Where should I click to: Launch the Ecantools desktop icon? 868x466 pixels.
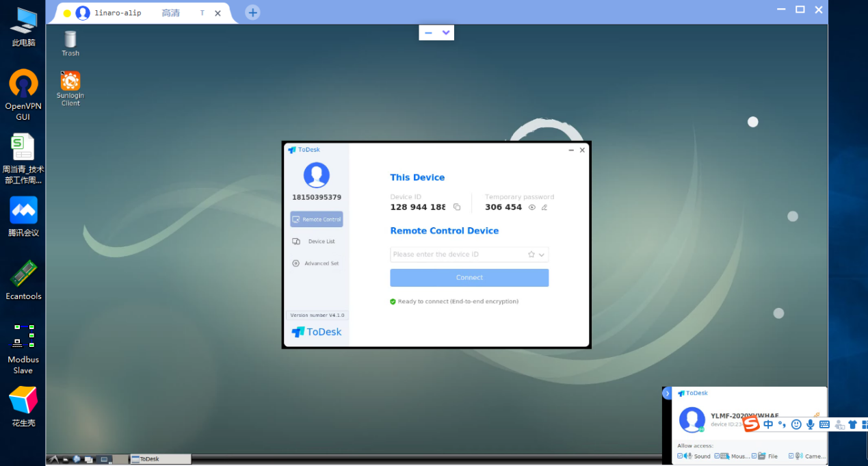click(x=23, y=281)
